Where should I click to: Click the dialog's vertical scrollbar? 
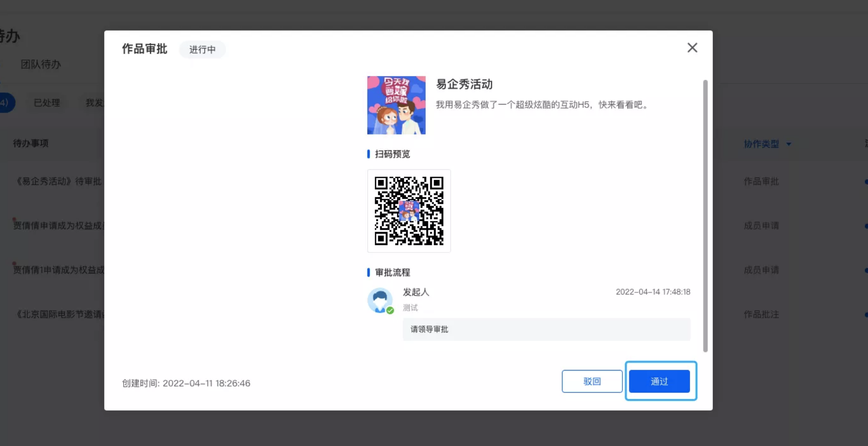pos(705,215)
